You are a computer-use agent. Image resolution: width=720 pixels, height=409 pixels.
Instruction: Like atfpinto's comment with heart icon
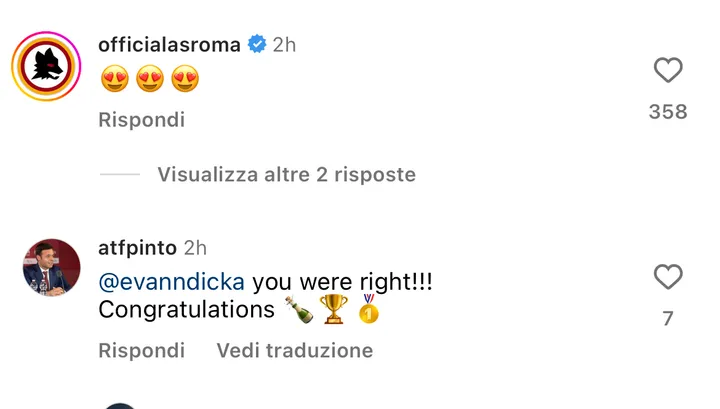pos(668,277)
